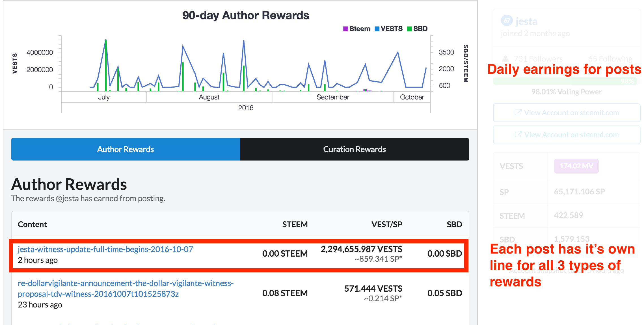Toggle VESTS series in chart legend
Screen dimensions: 644x325
pos(391,29)
